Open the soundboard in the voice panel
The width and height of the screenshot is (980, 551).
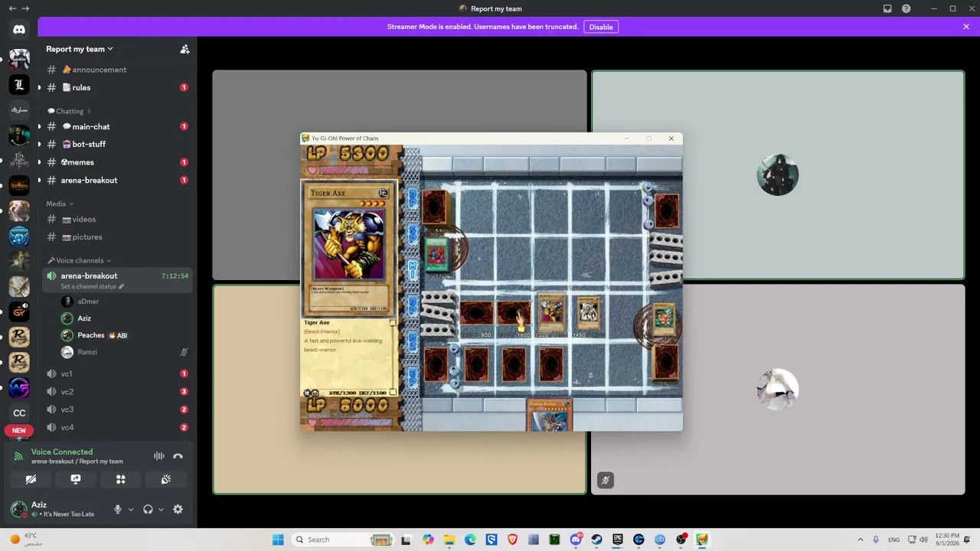(x=165, y=480)
